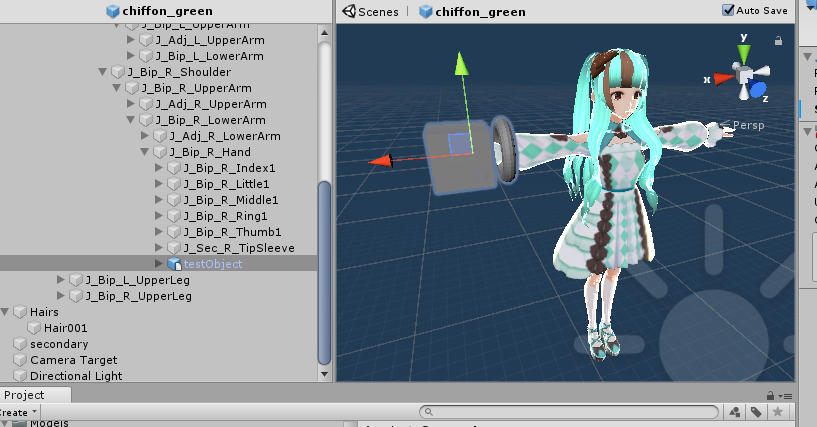Switch to the Project tab
The image size is (817, 427).
24,395
